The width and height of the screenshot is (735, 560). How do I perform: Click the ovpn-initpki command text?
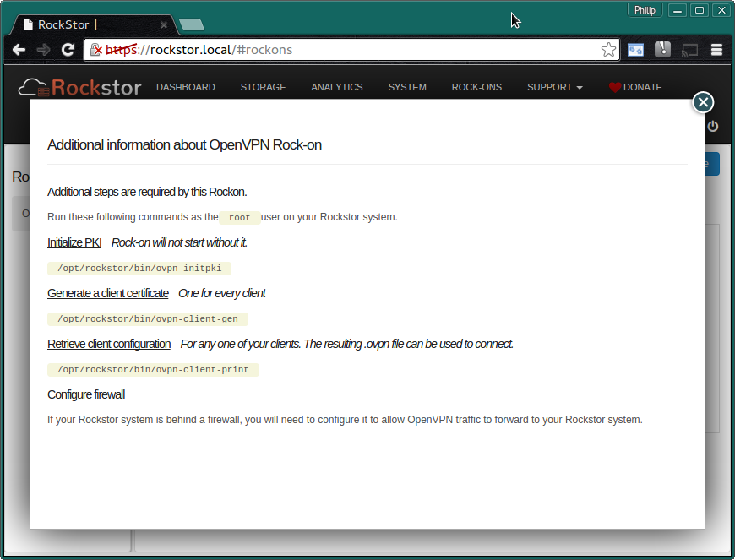(x=139, y=268)
